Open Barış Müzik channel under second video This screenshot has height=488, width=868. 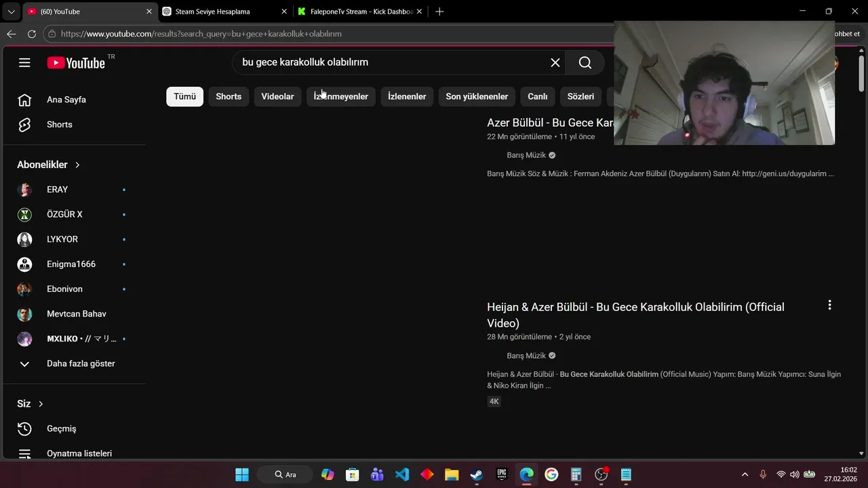(526, 356)
